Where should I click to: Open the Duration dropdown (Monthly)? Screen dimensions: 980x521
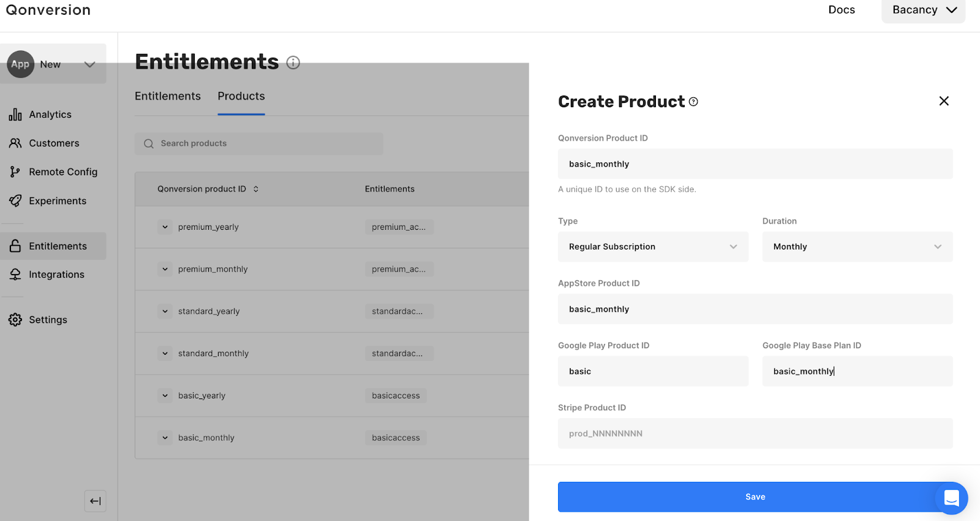(858, 246)
